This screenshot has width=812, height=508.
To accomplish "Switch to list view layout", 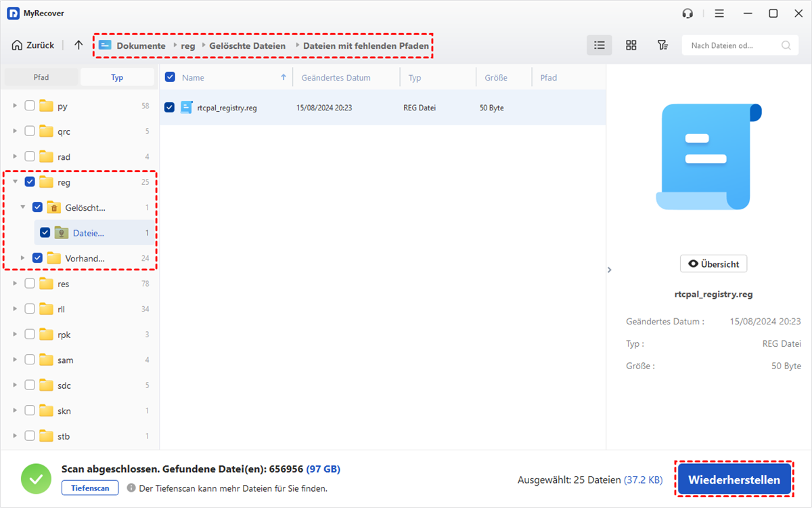I will click(x=599, y=45).
